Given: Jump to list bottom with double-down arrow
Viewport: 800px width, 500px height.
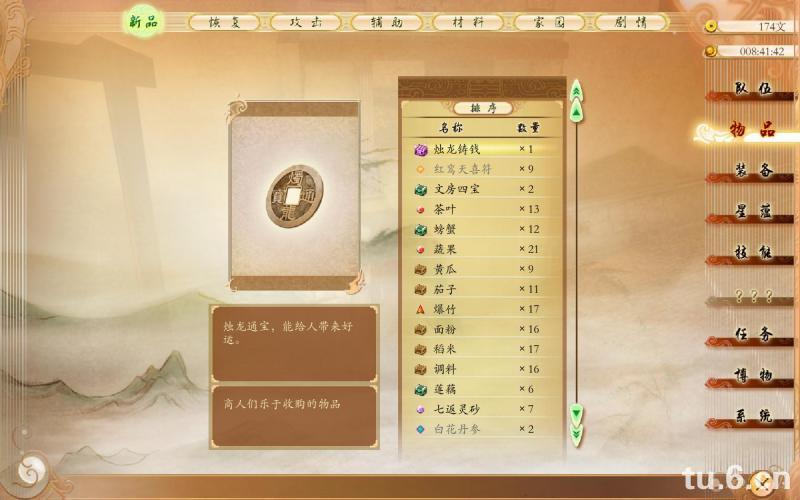Looking at the screenshot, I should tap(576, 436).
